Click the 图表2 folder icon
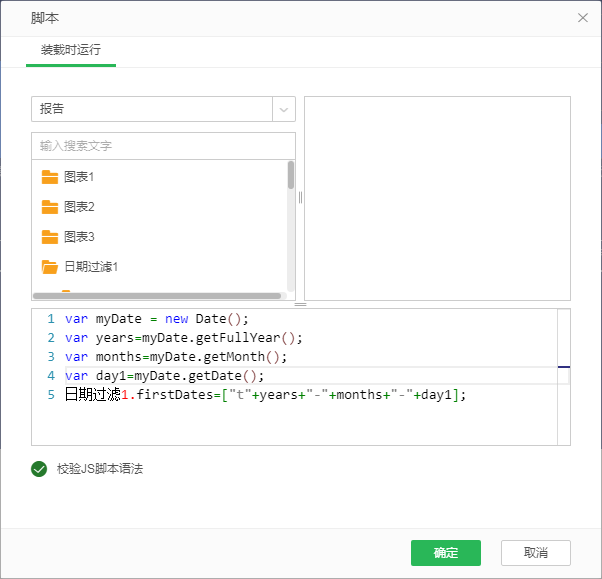Image resolution: width=602 pixels, height=579 pixels. (50, 207)
